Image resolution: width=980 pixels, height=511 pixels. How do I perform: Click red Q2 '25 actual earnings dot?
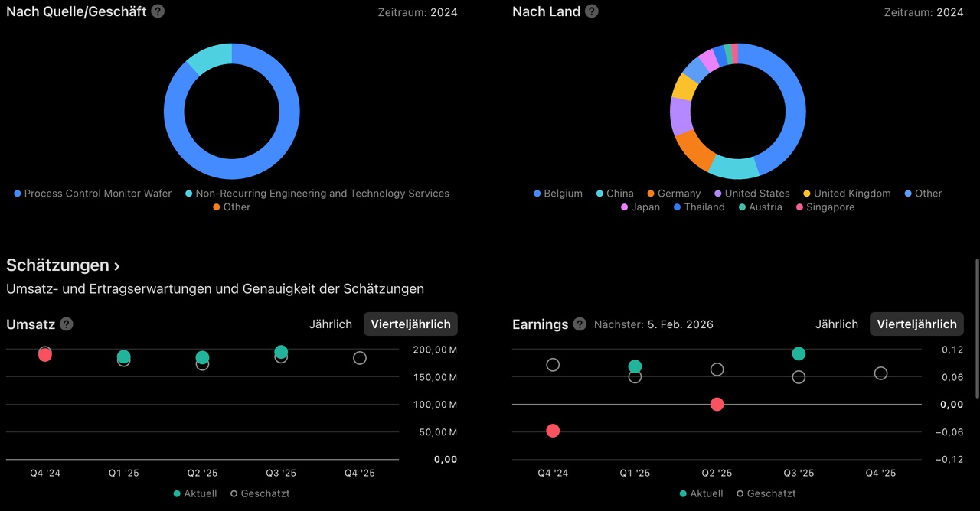[717, 404]
